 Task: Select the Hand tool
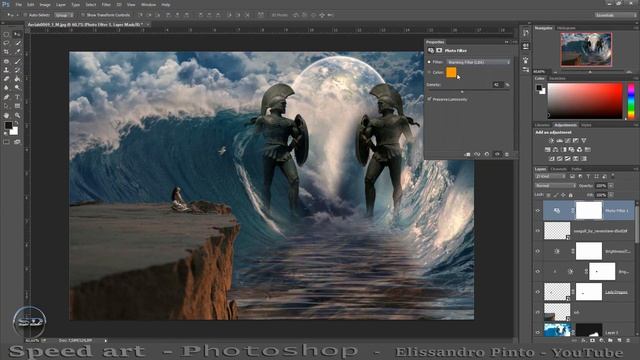point(7,116)
